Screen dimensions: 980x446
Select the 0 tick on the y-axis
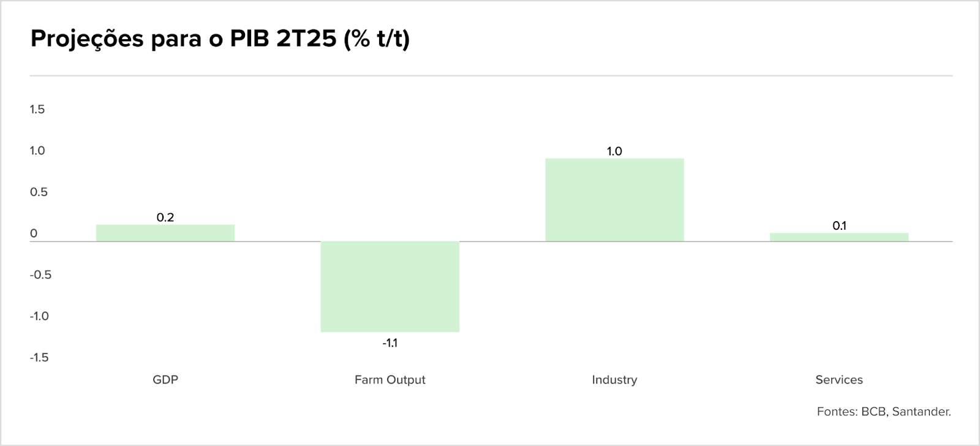pos(34,233)
